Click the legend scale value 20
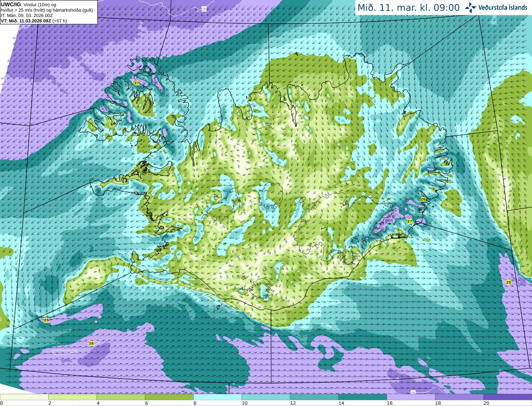532x406 pixels. (x=486, y=403)
